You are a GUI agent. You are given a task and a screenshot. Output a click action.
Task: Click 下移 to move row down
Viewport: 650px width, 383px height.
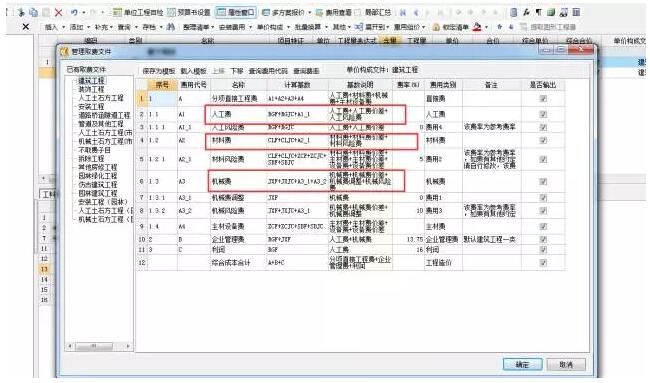click(237, 71)
